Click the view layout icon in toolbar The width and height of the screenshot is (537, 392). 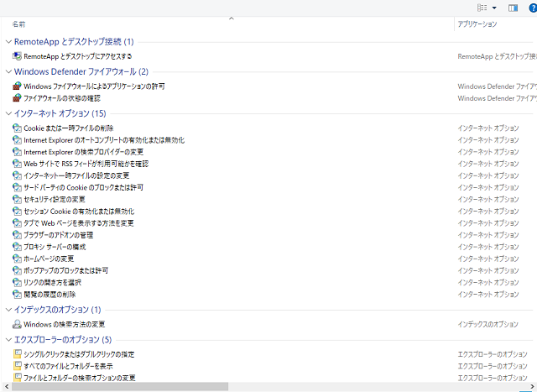click(x=482, y=8)
